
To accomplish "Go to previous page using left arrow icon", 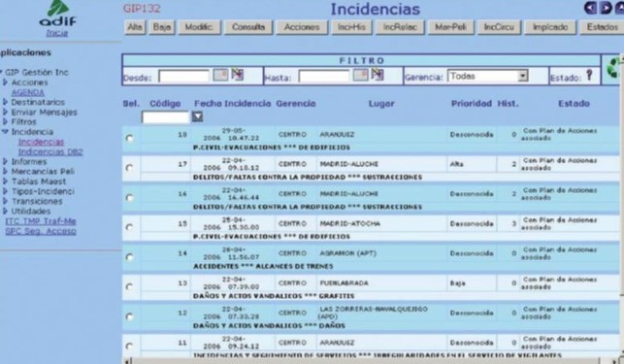I will [591, 8].
